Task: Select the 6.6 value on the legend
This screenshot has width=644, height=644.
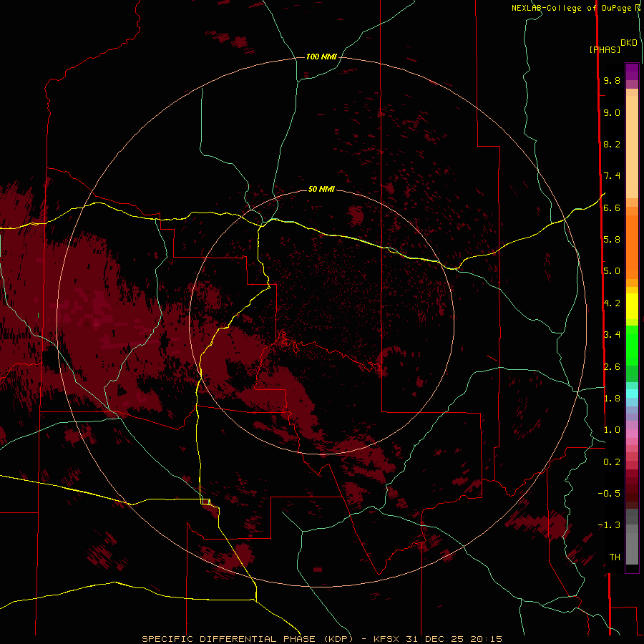Action: [612, 208]
